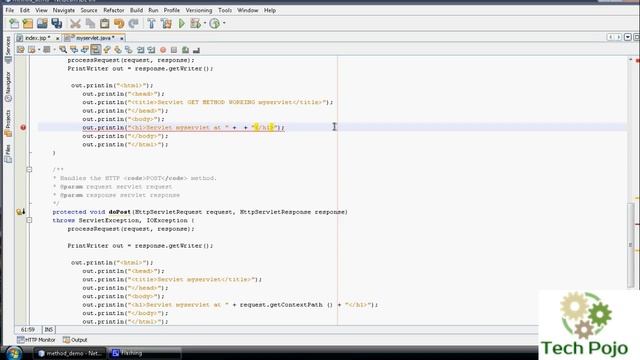
Task: Open the File menu
Action: [9, 10]
